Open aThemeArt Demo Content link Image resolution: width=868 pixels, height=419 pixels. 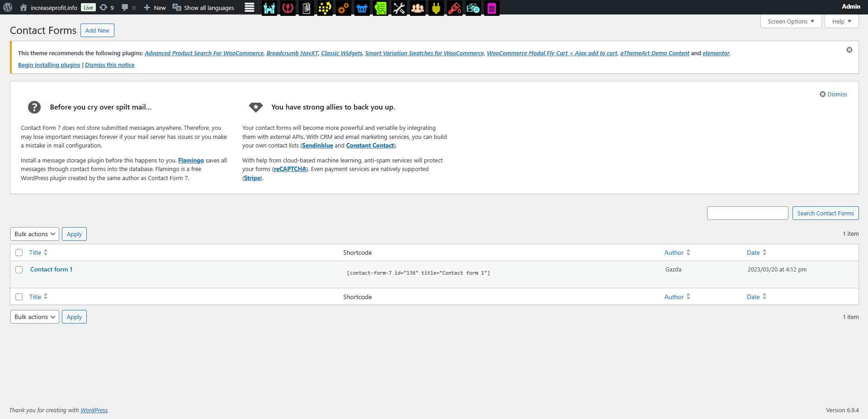[x=655, y=53]
